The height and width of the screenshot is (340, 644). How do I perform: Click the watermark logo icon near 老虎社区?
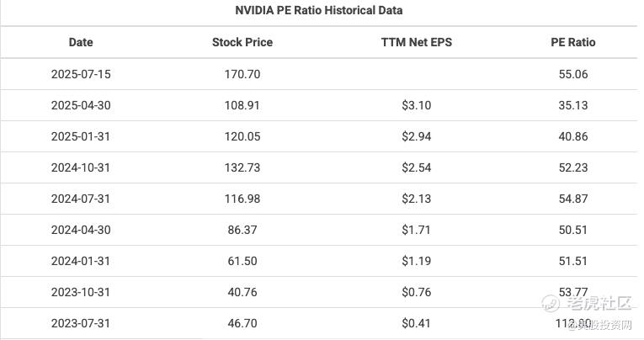(x=551, y=304)
